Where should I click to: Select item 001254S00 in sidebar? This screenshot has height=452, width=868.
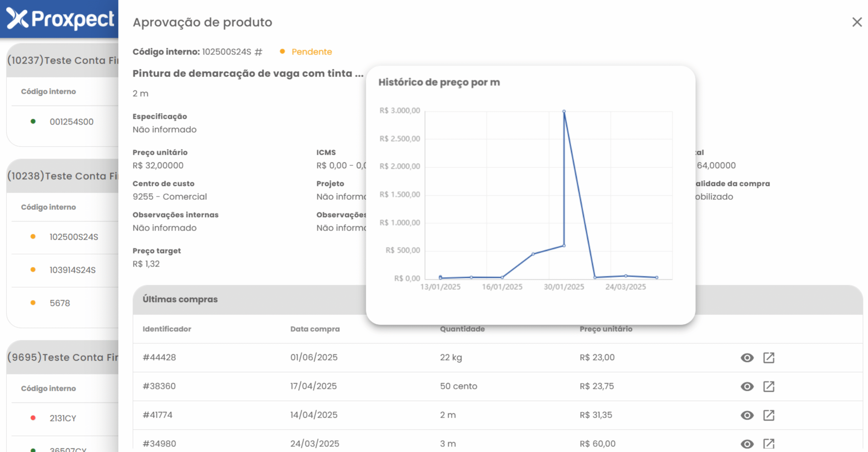tap(71, 121)
